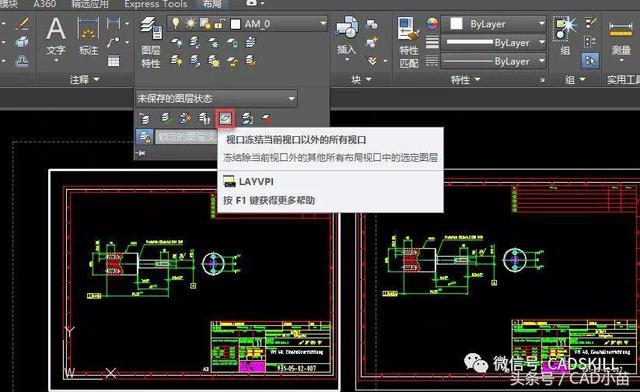Expand the 注释 annotation panel
Image resolution: width=640 pixels, height=392 pixels.
click(x=84, y=79)
